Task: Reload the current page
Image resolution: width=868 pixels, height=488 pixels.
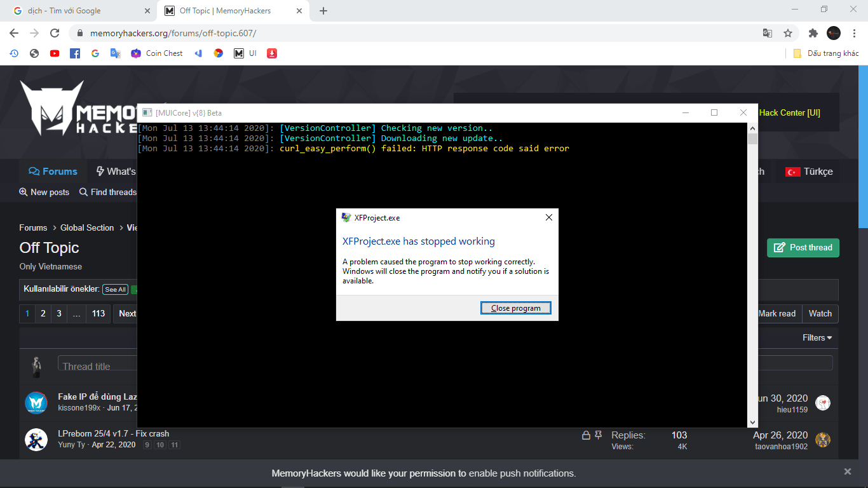Action: tap(55, 33)
